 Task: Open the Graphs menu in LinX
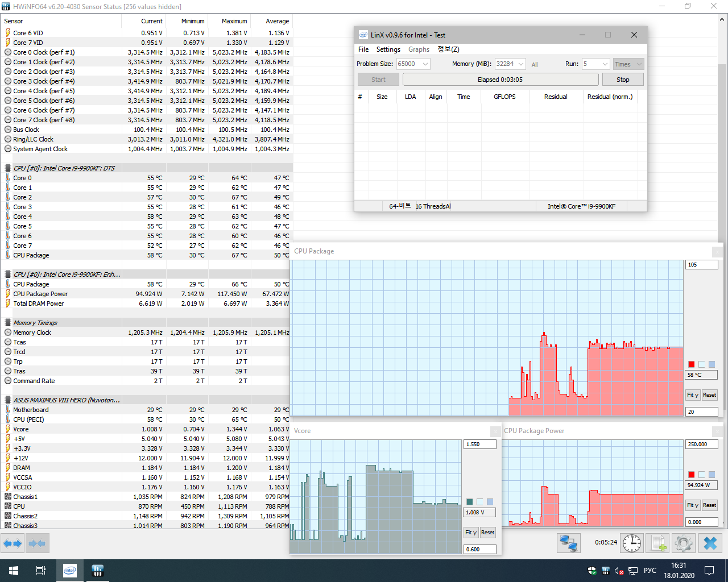pos(419,49)
